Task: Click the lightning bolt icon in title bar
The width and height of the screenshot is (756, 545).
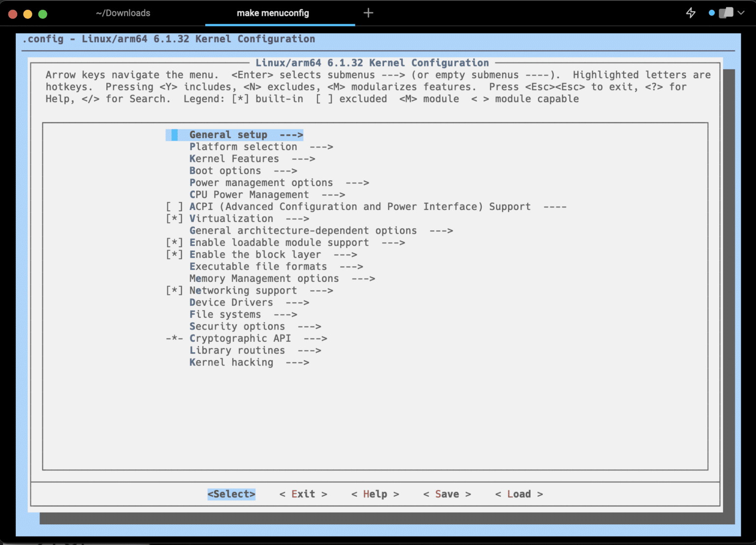Action: point(691,13)
